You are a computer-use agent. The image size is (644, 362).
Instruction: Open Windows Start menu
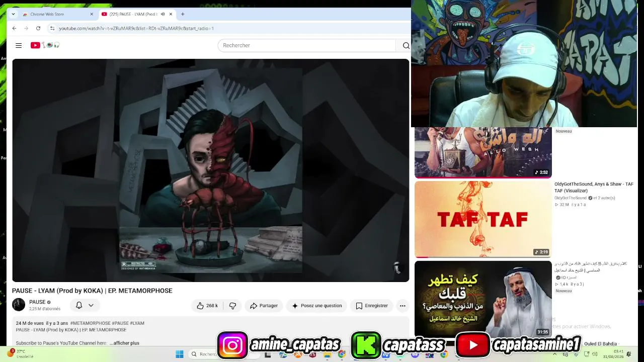tap(180, 354)
